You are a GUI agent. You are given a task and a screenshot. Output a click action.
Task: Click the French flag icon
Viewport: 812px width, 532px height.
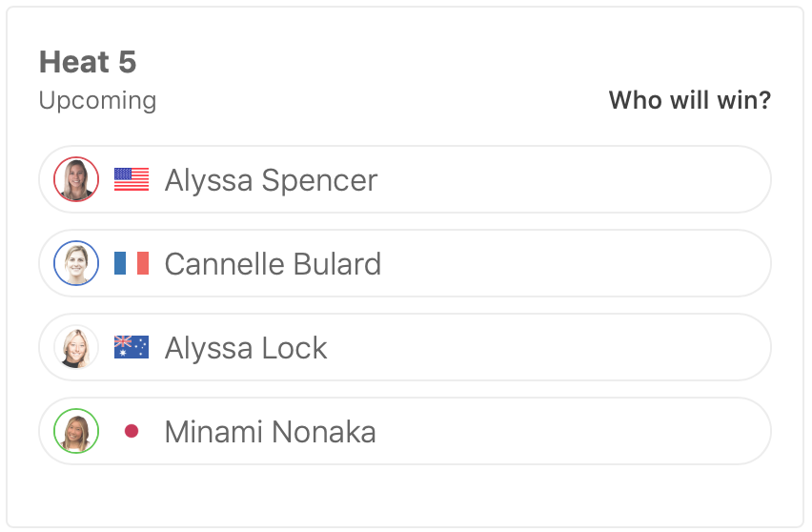click(132, 263)
